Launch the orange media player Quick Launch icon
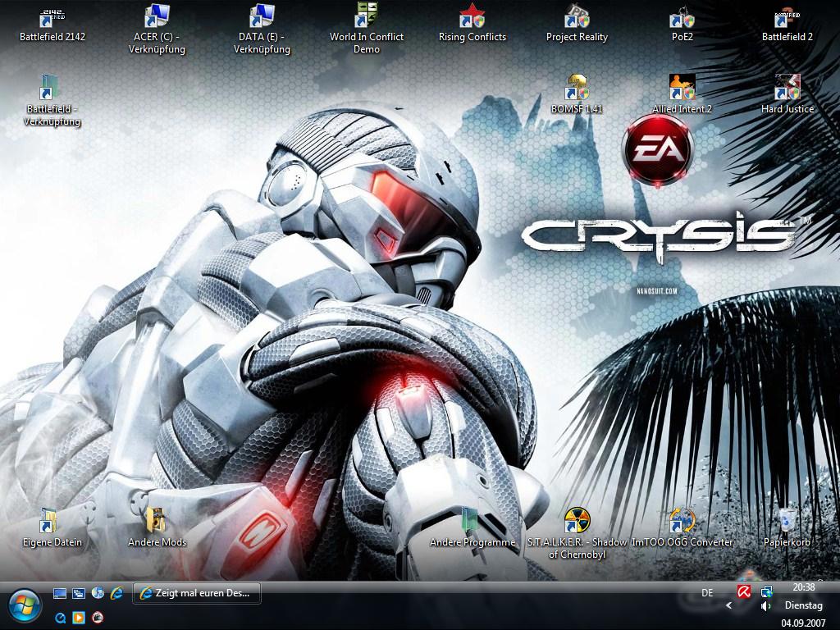Viewport: 840px width, 630px height. tap(79, 618)
